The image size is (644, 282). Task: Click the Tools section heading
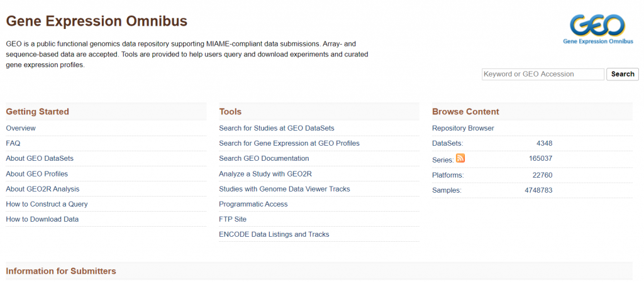point(230,112)
